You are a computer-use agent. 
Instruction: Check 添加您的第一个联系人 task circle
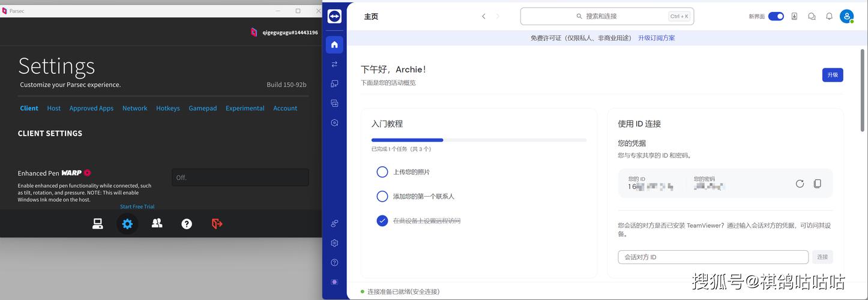pos(382,196)
